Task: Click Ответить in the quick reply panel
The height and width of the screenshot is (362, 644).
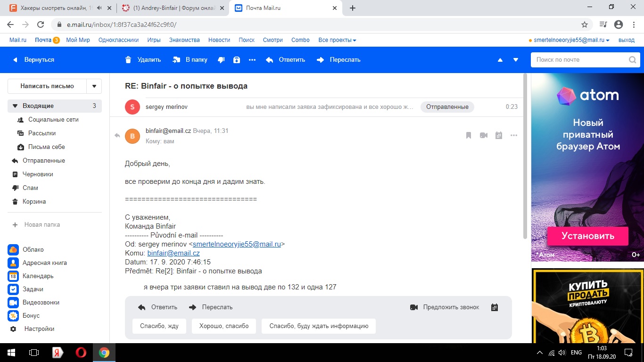Action: (157, 307)
